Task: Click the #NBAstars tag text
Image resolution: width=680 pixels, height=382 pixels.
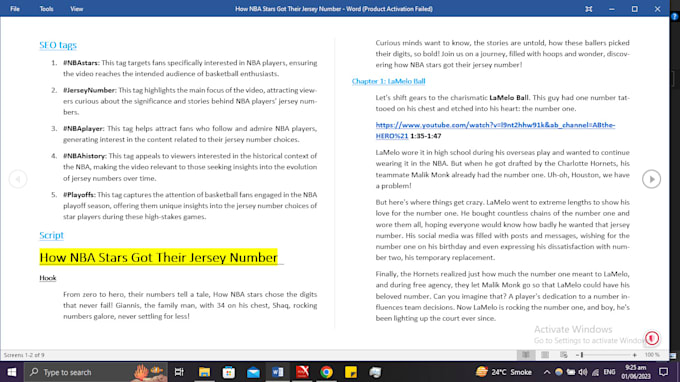Action: point(81,63)
